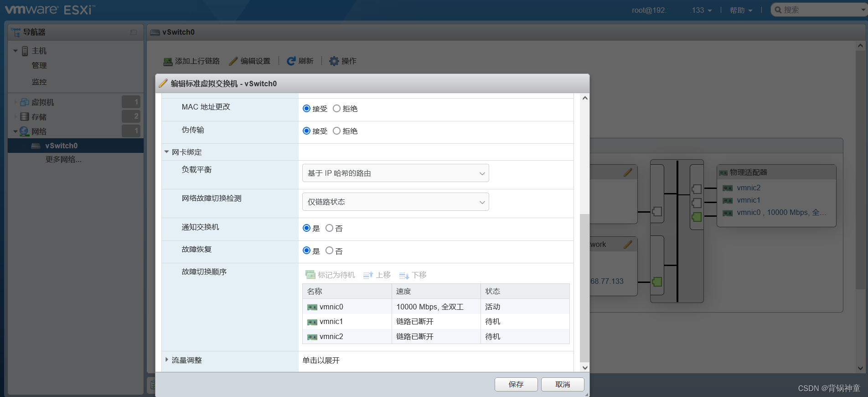Expand the Storage (存储) tree node
This screenshot has width=868, height=397.
15,117
